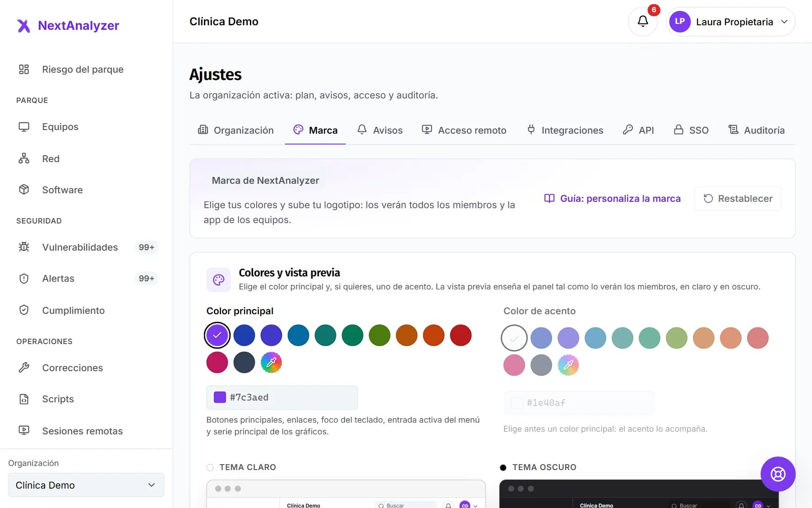The width and height of the screenshot is (812, 508).
Task: Switch to the Auditoría tab
Action: pos(757,130)
